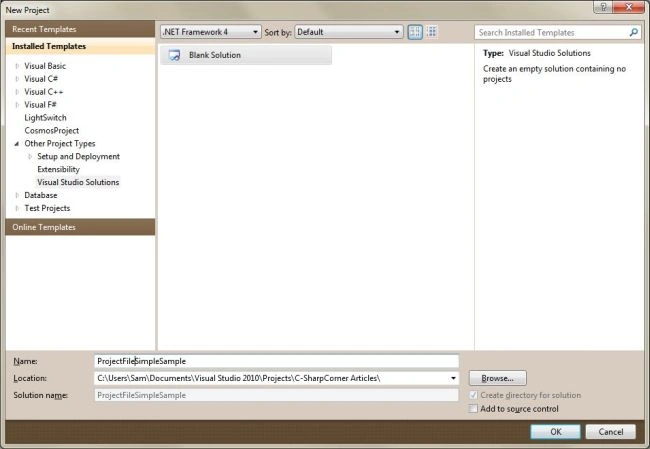Select CosmosProject in the templates tree
The width and height of the screenshot is (650, 449).
point(51,131)
